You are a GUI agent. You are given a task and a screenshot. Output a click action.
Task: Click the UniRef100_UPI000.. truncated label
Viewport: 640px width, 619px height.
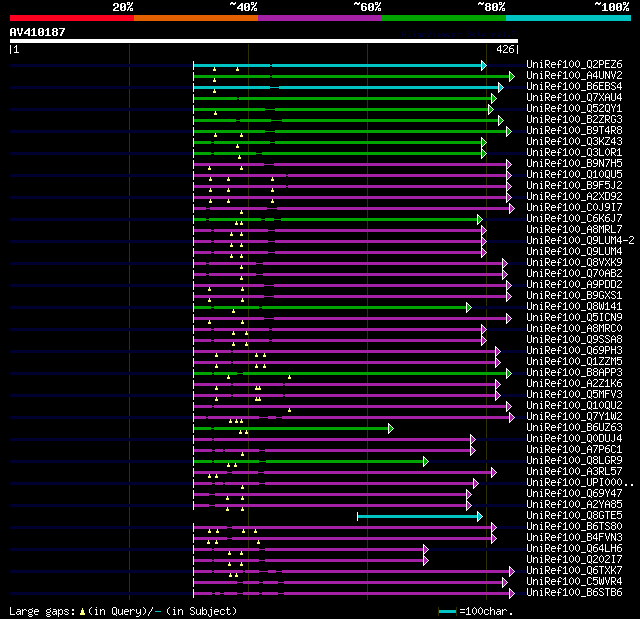(580, 482)
